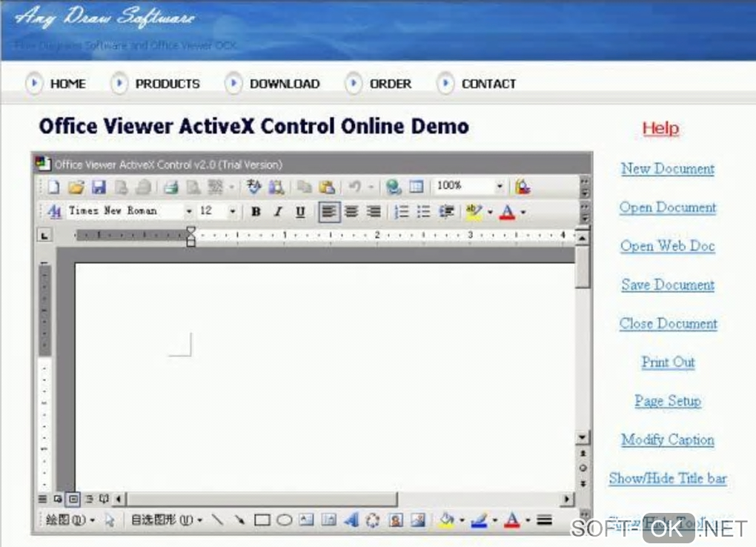The width and height of the screenshot is (756, 547).
Task: Toggle numbered list
Action: click(401, 212)
